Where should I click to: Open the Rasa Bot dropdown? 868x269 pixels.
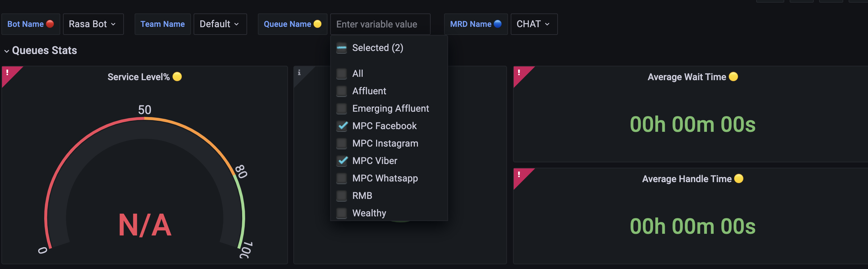coord(93,24)
